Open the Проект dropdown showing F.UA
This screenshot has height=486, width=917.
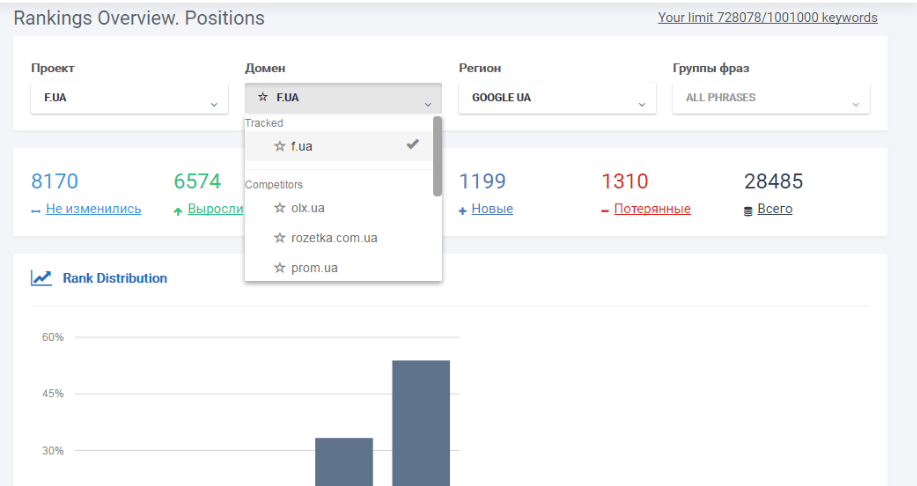[x=129, y=98]
